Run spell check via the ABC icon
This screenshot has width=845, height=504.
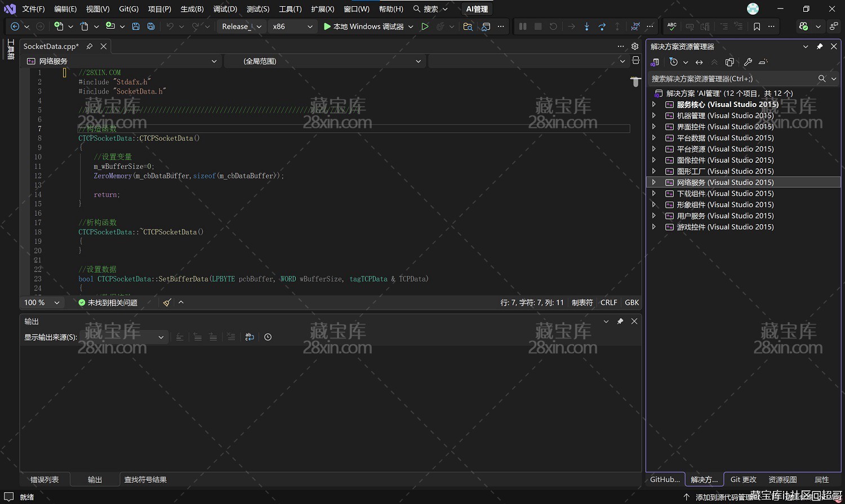tap(671, 26)
